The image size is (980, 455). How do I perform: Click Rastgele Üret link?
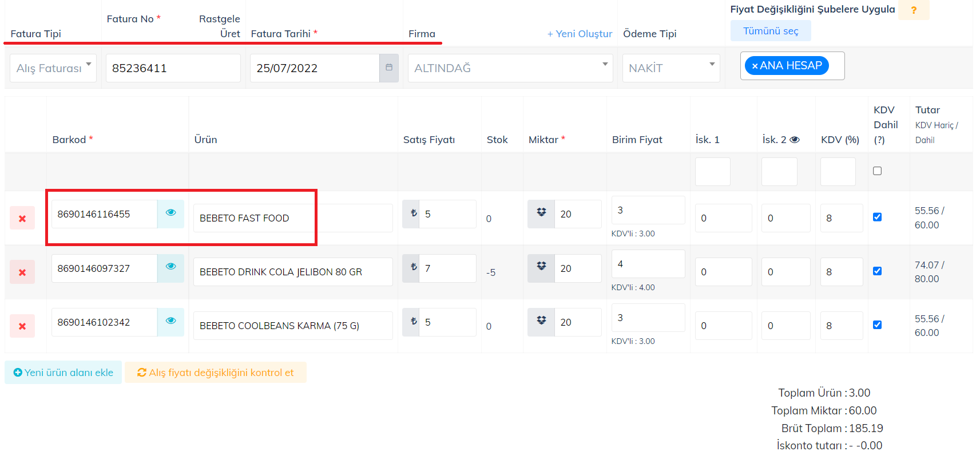220,26
